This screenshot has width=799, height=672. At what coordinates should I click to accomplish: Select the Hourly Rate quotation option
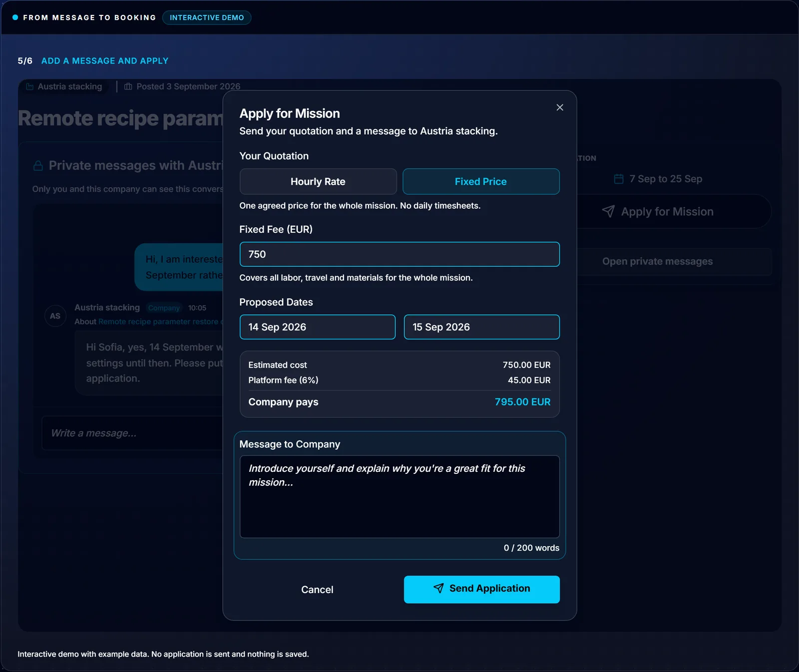318,182
